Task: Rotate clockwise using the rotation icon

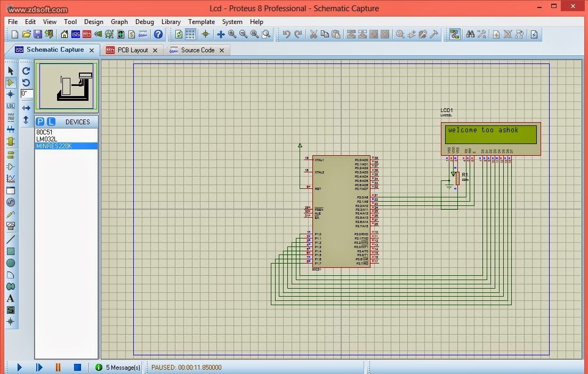Action: coord(26,71)
